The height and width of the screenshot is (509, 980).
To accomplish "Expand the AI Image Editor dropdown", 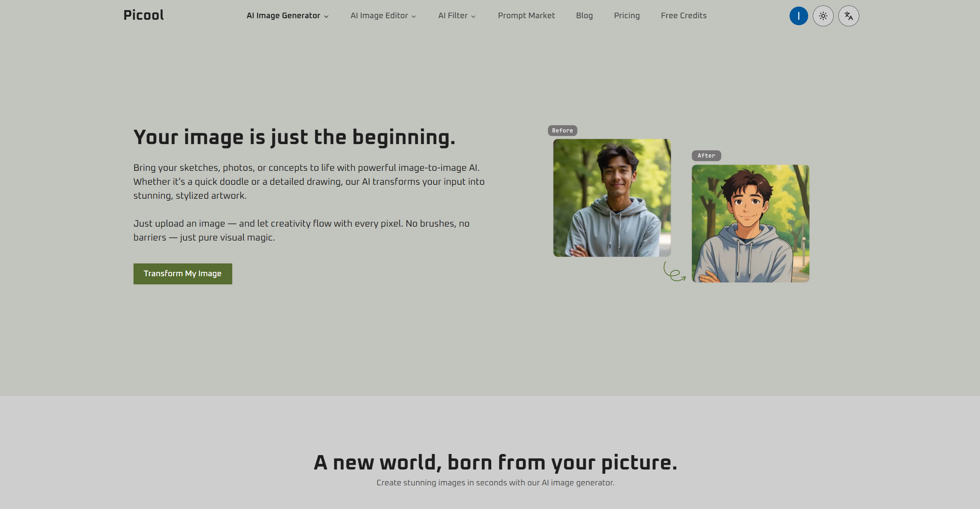I will [x=383, y=15].
